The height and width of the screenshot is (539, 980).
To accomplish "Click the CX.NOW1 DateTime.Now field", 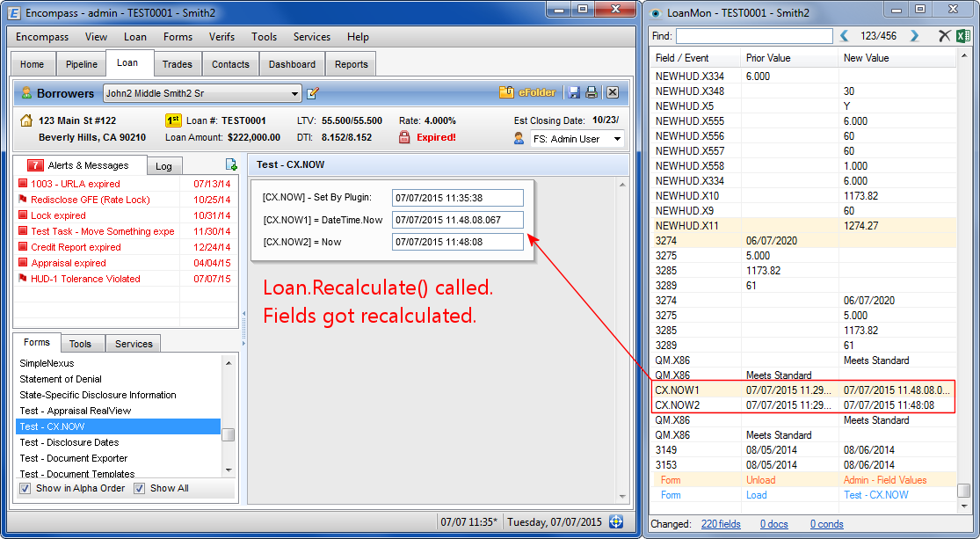I will click(x=458, y=220).
